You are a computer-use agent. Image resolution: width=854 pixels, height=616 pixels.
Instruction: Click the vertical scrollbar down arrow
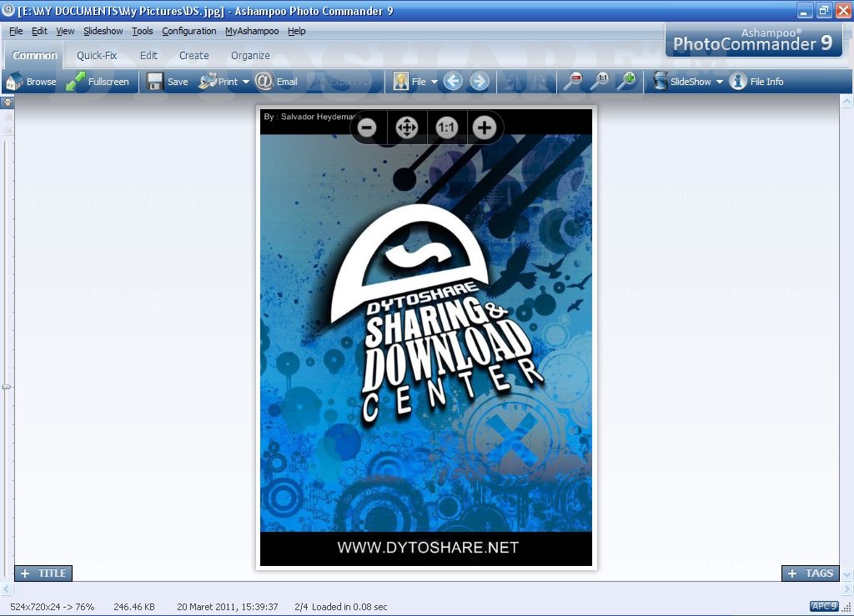click(847, 574)
